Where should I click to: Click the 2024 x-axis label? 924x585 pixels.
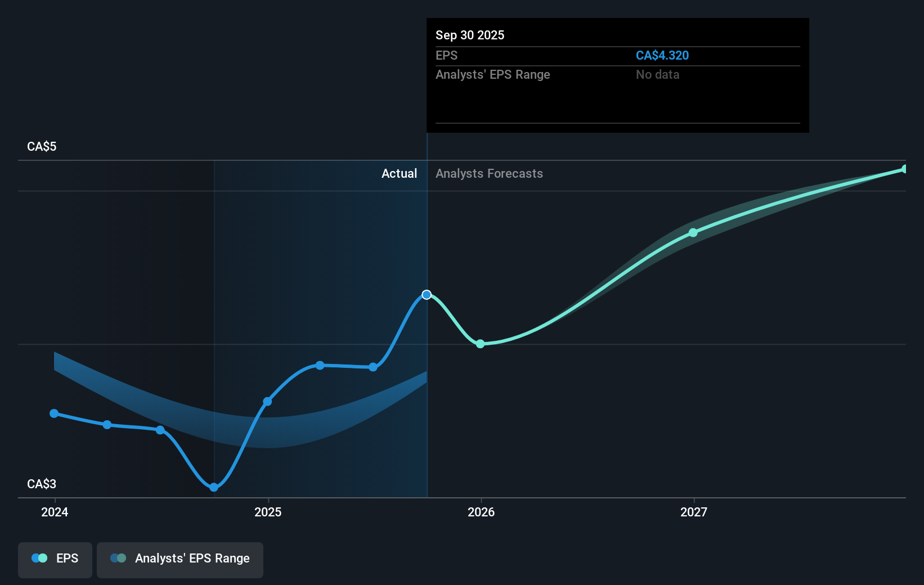pos(55,512)
